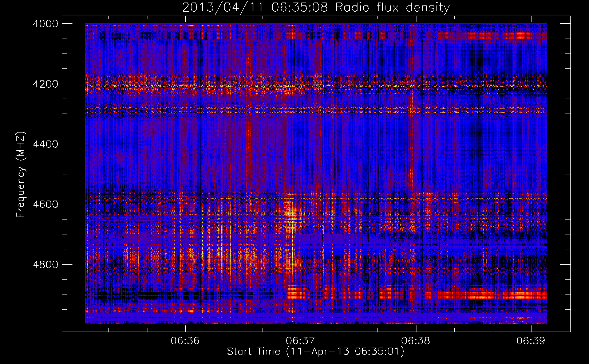Viewport: 589px width, 364px height.
Task: Click the 4800 frequency tick label
Action: (46, 264)
